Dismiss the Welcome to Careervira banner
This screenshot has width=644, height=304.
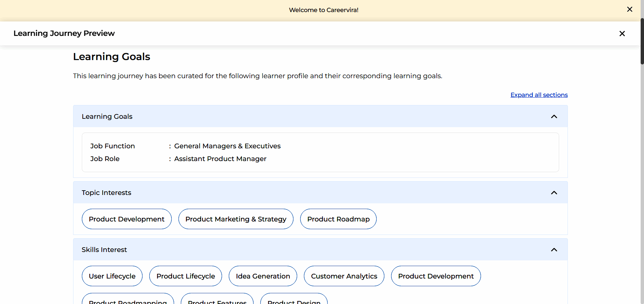[630, 9]
